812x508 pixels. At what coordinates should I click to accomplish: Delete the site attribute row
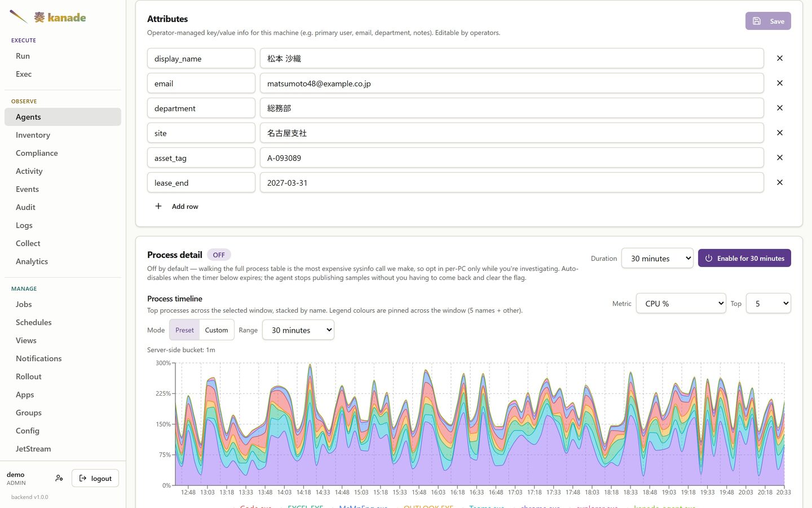[780, 133]
